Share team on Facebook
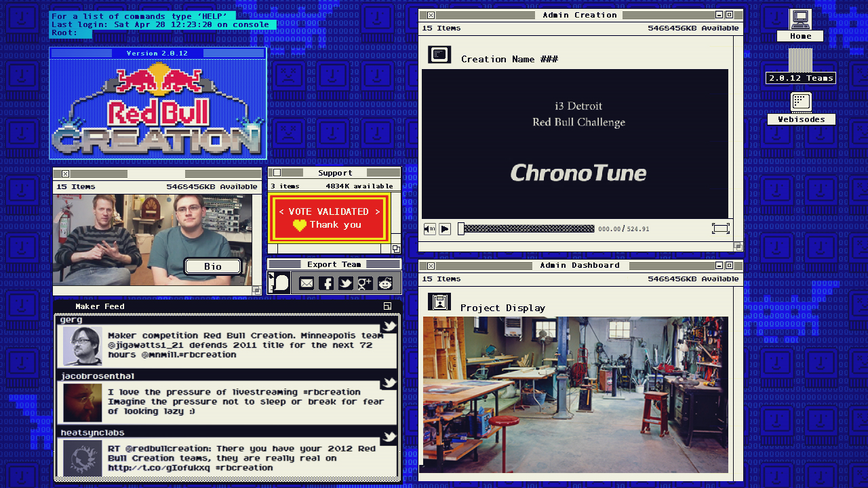 coord(326,283)
